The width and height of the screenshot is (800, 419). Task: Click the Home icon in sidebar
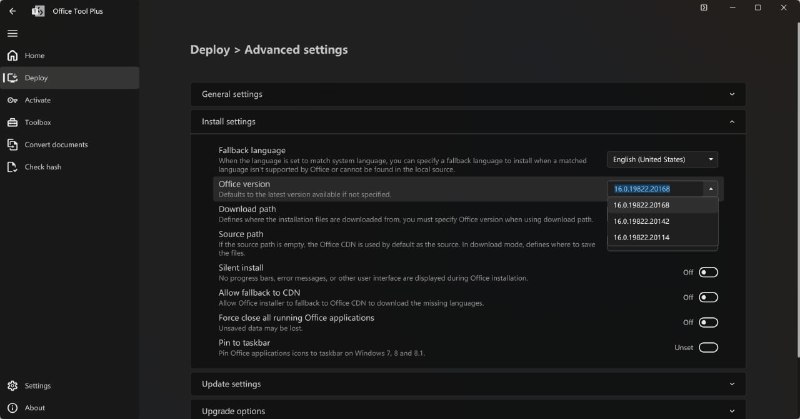[13, 56]
